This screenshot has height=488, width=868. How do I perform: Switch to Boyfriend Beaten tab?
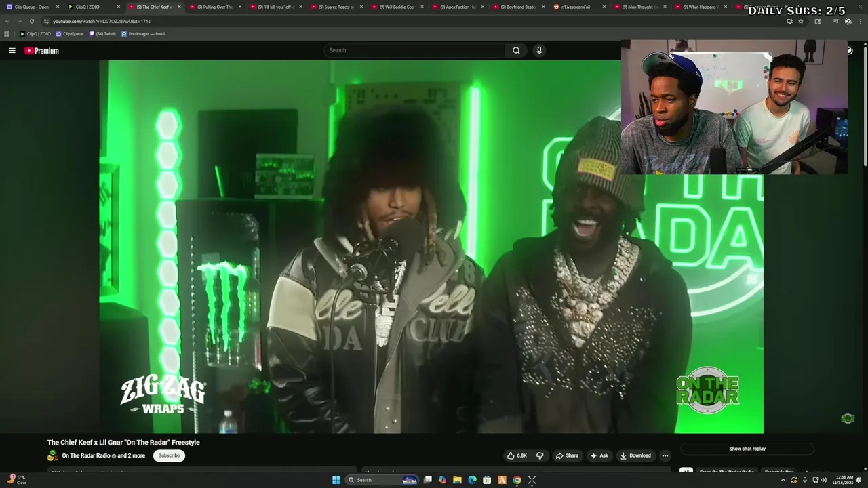519,7
